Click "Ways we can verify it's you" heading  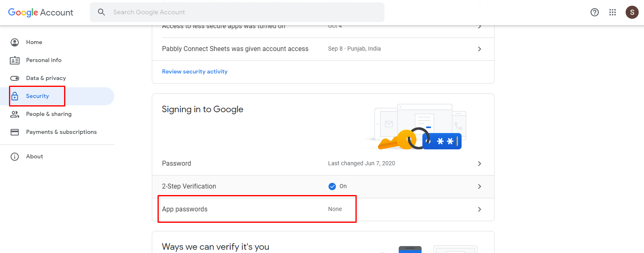(215, 247)
